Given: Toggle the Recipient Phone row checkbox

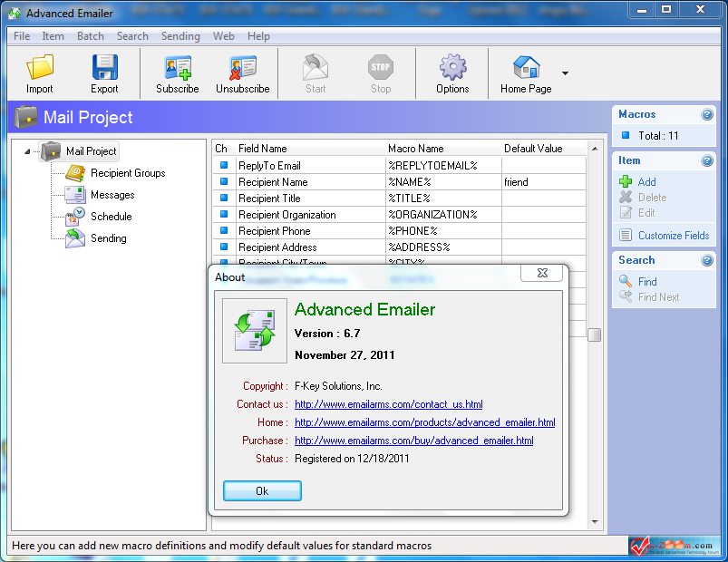Looking at the screenshot, I should (x=224, y=230).
